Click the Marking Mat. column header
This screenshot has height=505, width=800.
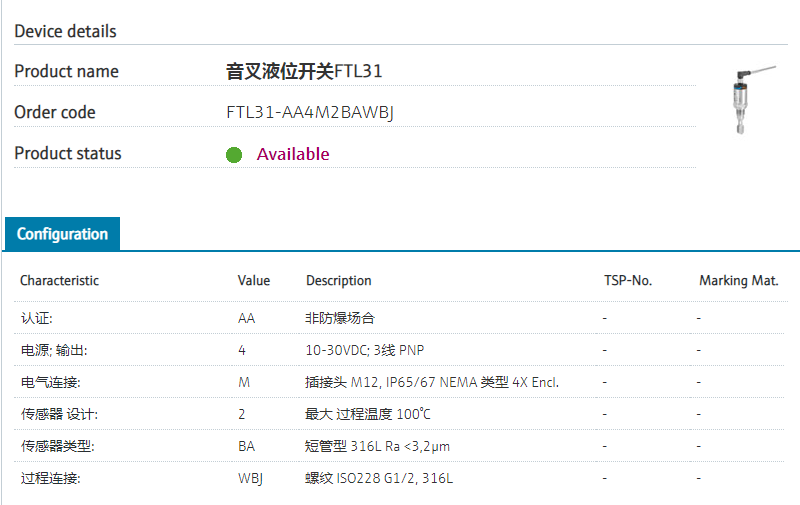(738, 281)
